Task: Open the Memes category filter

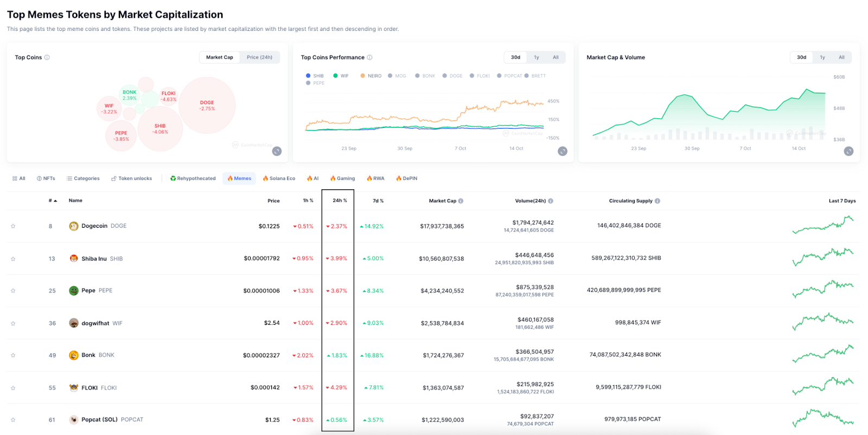Action: click(x=239, y=178)
